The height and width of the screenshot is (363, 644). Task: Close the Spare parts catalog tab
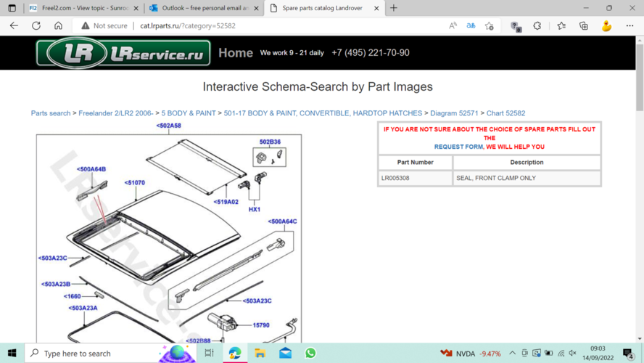pyautogui.click(x=376, y=8)
